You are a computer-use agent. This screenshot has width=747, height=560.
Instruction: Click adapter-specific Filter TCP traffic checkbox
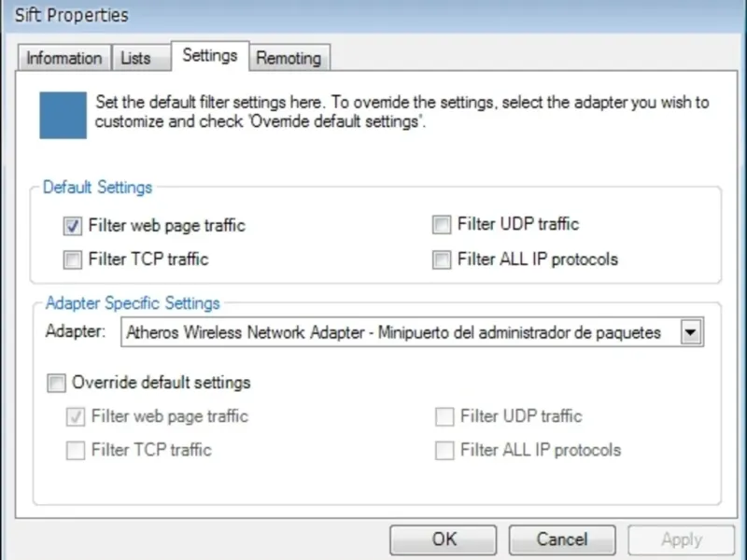pyautogui.click(x=76, y=451)
